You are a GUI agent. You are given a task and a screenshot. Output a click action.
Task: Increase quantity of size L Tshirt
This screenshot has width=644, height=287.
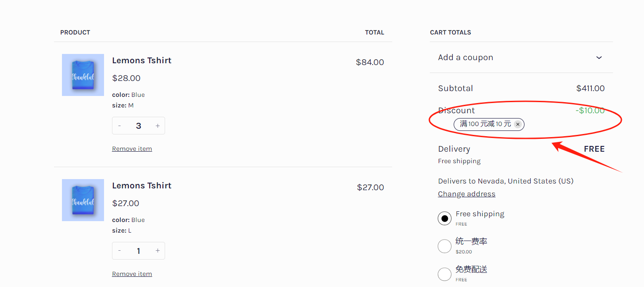(158, 251)
